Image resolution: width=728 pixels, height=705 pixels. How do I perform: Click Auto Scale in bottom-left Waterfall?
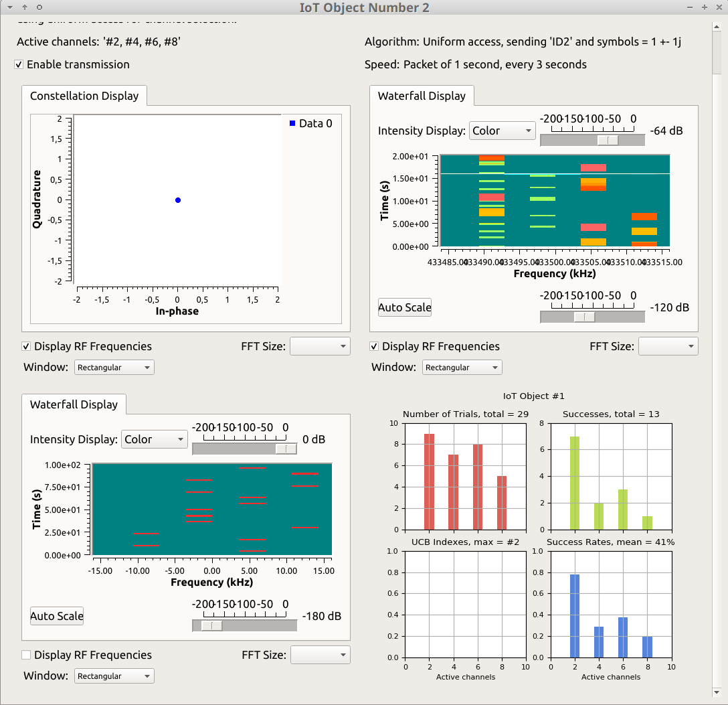point(57,617)
